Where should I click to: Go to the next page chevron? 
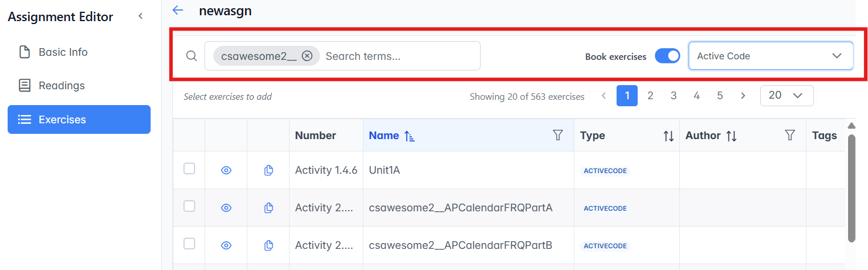point(743,96)
